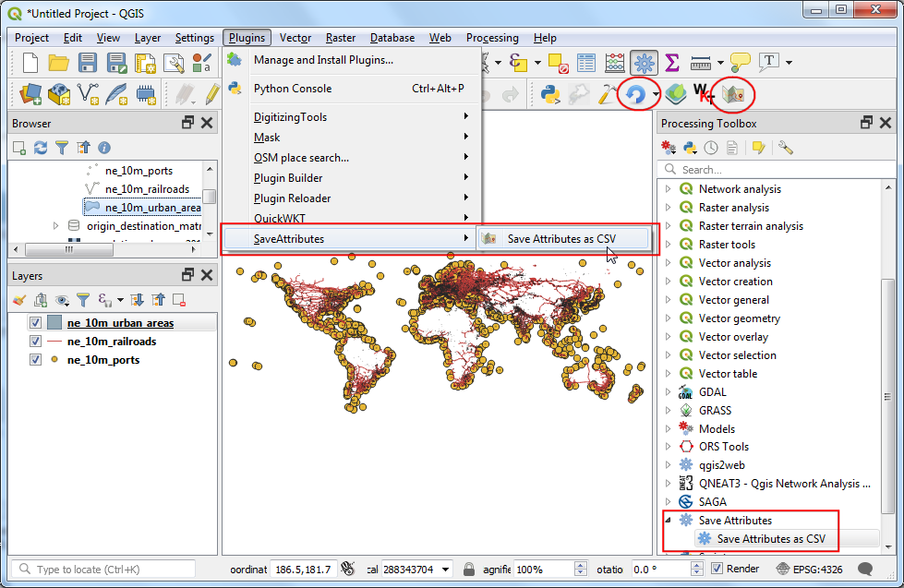Click the Plugin Reloader toolbar icon
The image size is (904, 588).
[x=635, y=94]
